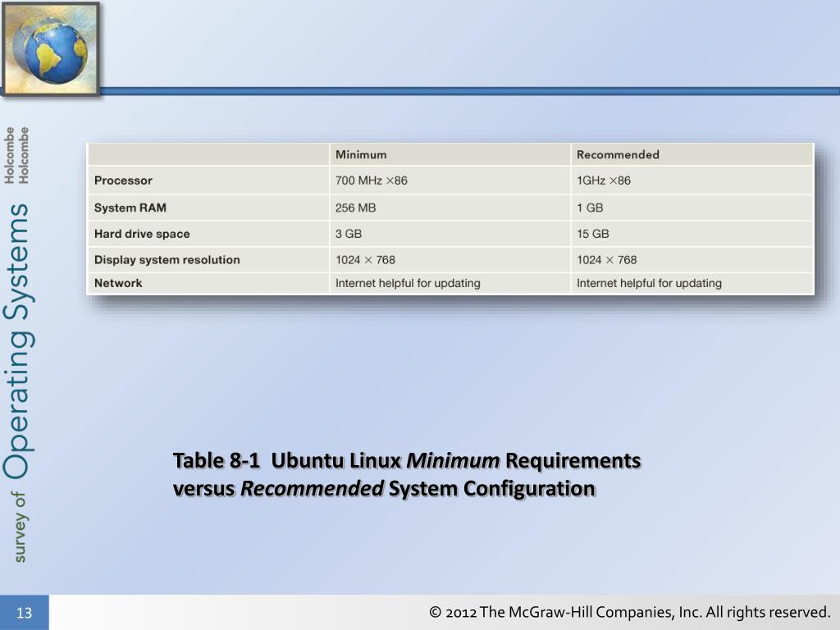Click the slide number 13 box
This screenshot has height=630, width=840.
pos(24,612)
